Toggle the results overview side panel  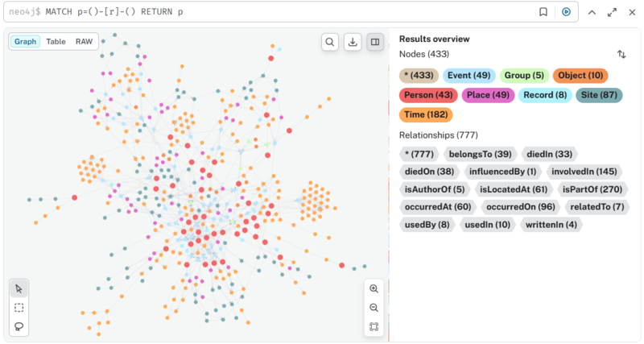(x=375, y=42)
